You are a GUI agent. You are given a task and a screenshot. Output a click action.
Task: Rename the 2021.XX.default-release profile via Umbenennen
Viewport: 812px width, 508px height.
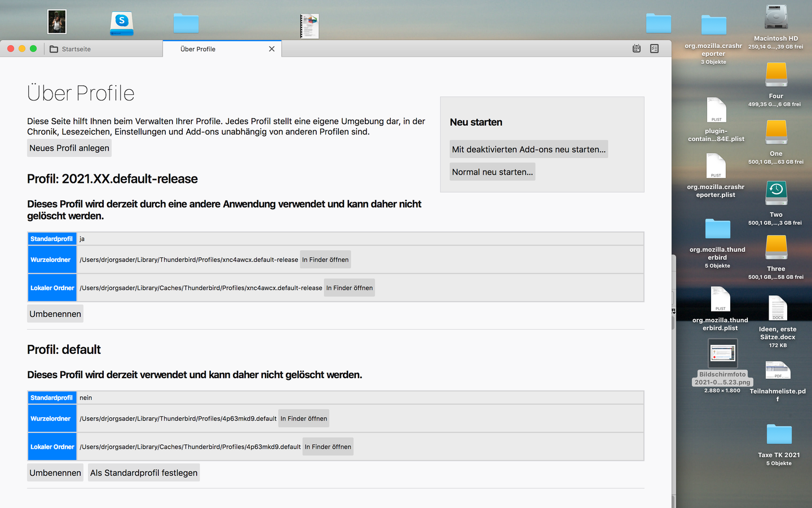pos(55,314)
